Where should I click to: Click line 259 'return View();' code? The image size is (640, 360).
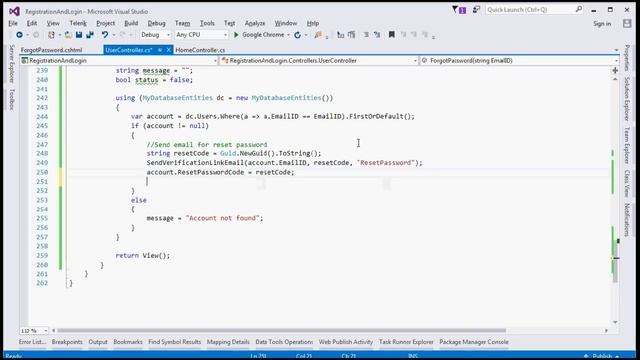142,256
